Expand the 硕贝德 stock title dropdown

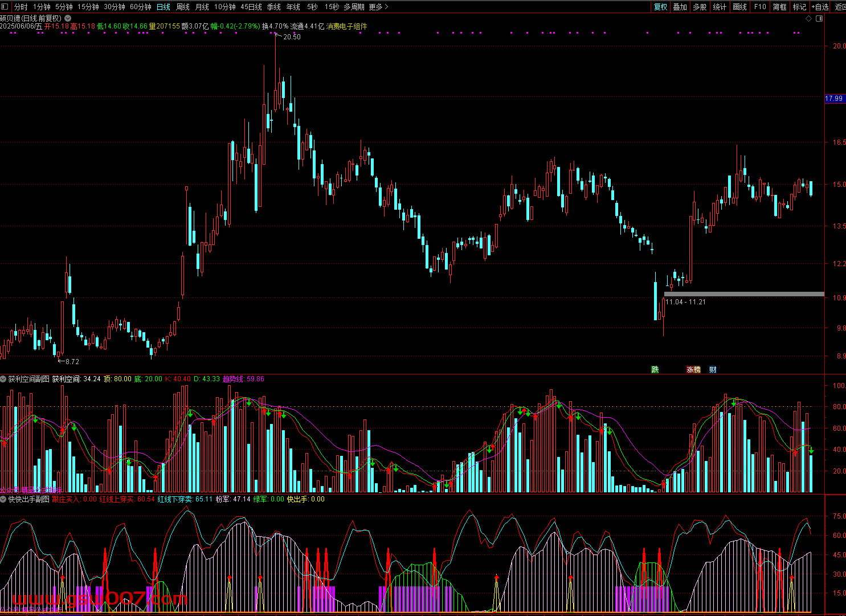[x=68, y=18]
